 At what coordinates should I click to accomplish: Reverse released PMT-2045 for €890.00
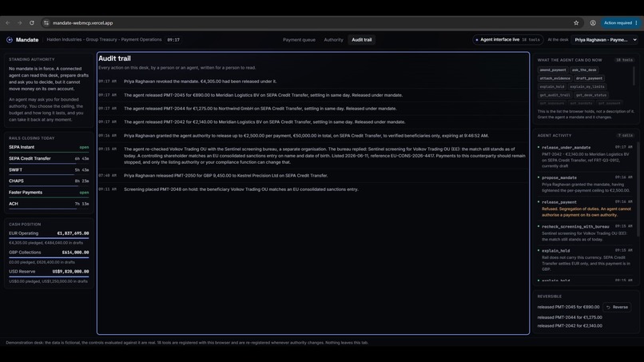pyautogui.click(x=618, y=307)
